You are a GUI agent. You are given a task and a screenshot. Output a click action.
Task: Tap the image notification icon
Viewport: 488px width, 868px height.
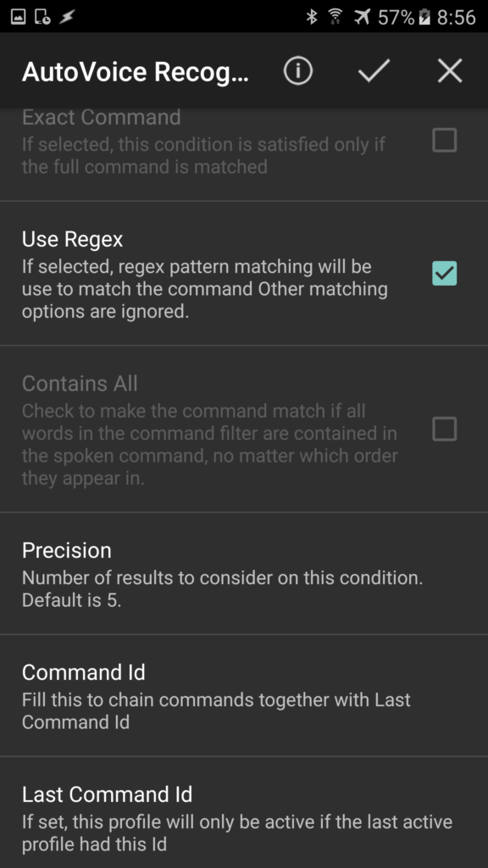click(19, 17)
